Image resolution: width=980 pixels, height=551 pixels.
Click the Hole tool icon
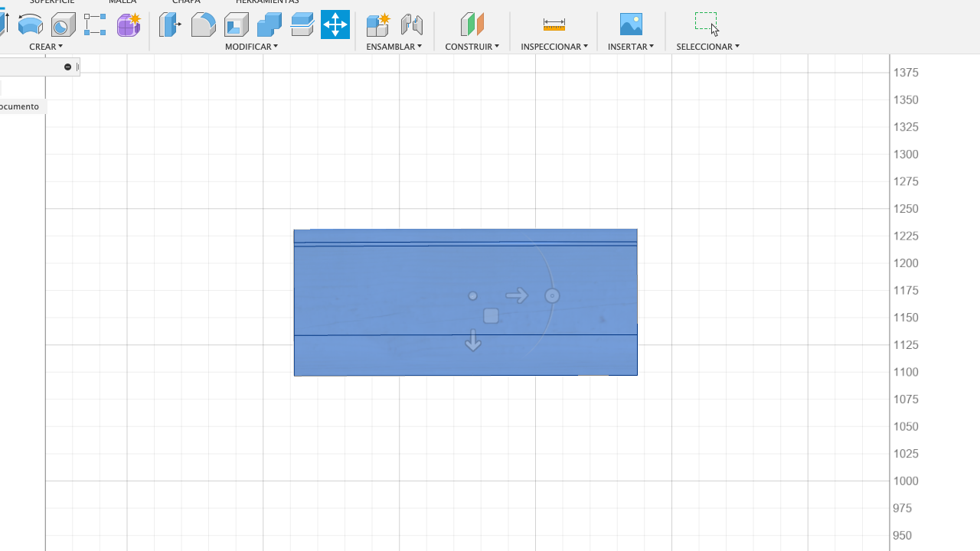pos(63,24)
